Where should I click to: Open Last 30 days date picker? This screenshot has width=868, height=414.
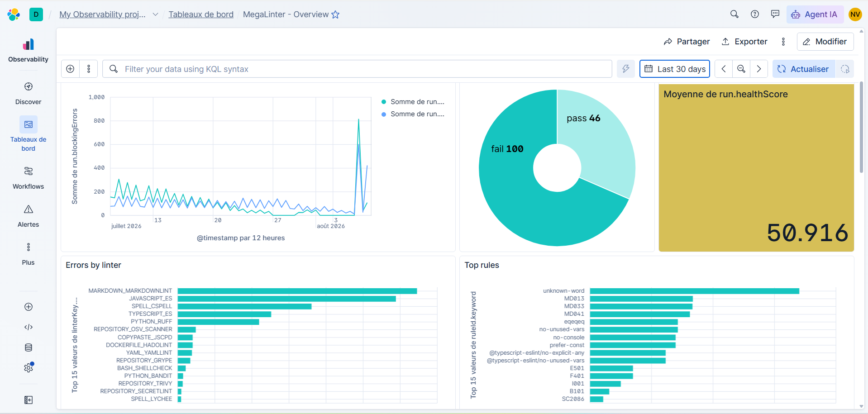click(675, 69)
